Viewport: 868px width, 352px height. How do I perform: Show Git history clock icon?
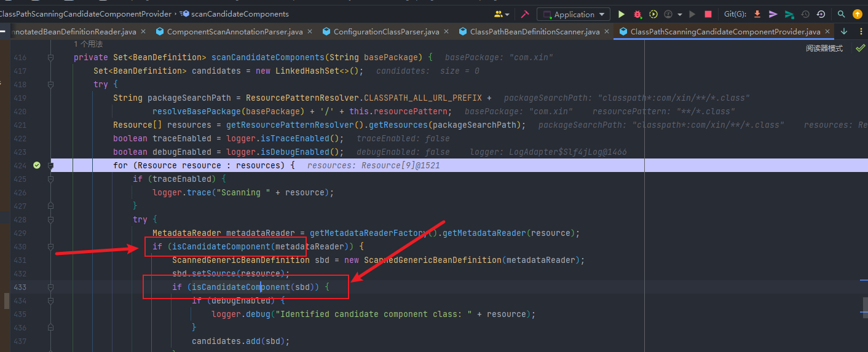(805, 14)
